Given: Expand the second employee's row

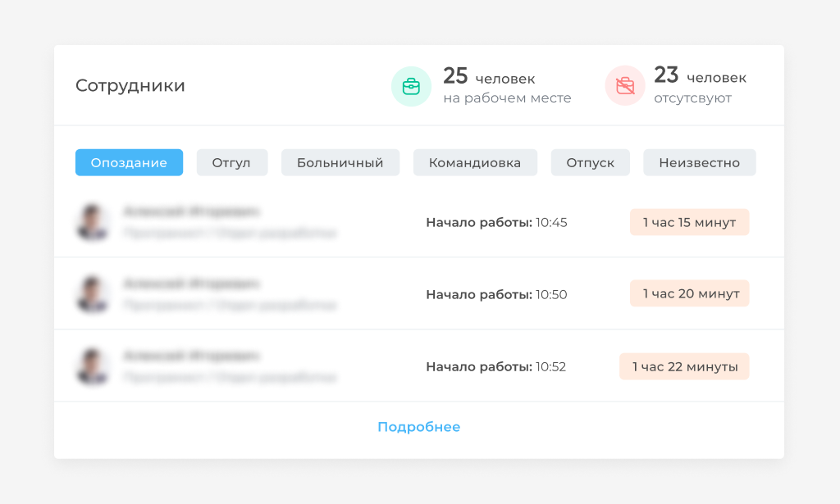Looking at the screenshot, I should click(328, 293).
